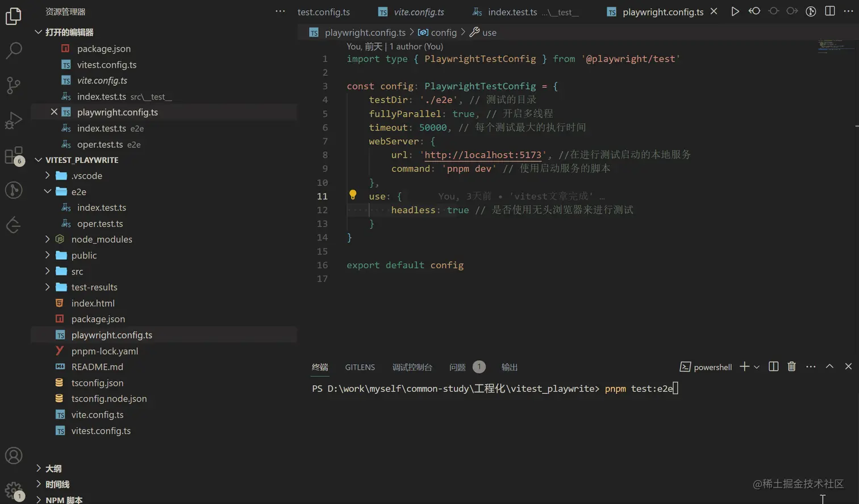
Task: Click the Run play icon in editor toolbar
Action: 735,11
